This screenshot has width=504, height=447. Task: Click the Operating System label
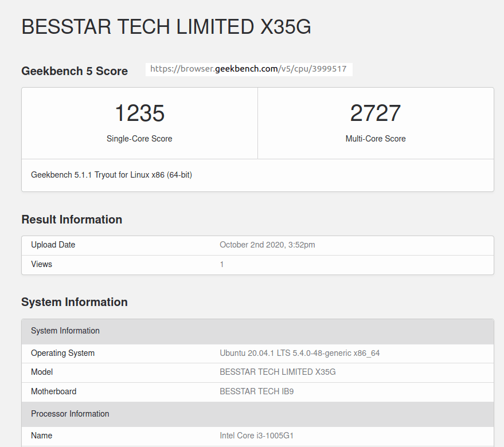coord(62,353)
